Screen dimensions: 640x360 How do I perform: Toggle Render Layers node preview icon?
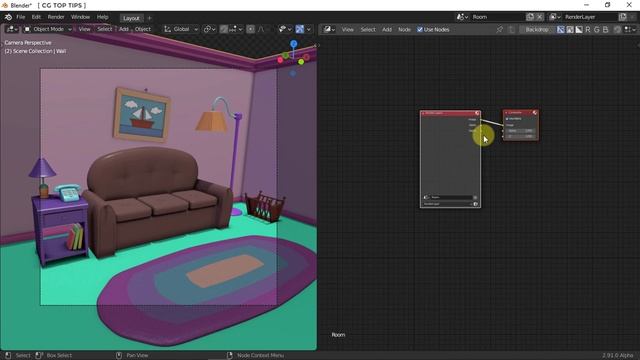[477, 113]
